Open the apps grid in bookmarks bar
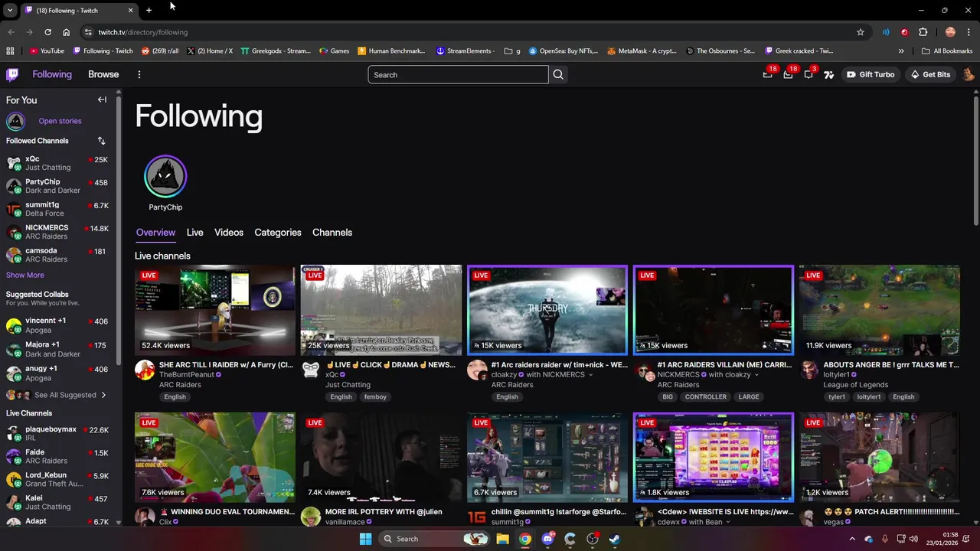 [x=10, y=51]
